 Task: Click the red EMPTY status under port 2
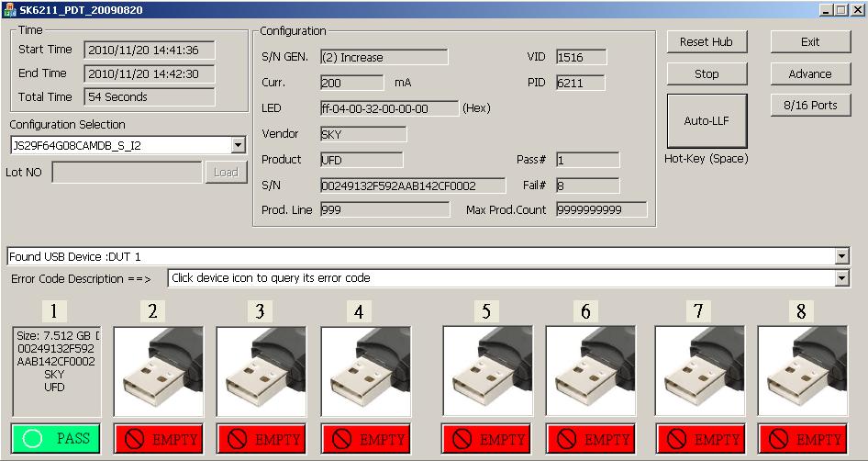click(x=159, y=439)
